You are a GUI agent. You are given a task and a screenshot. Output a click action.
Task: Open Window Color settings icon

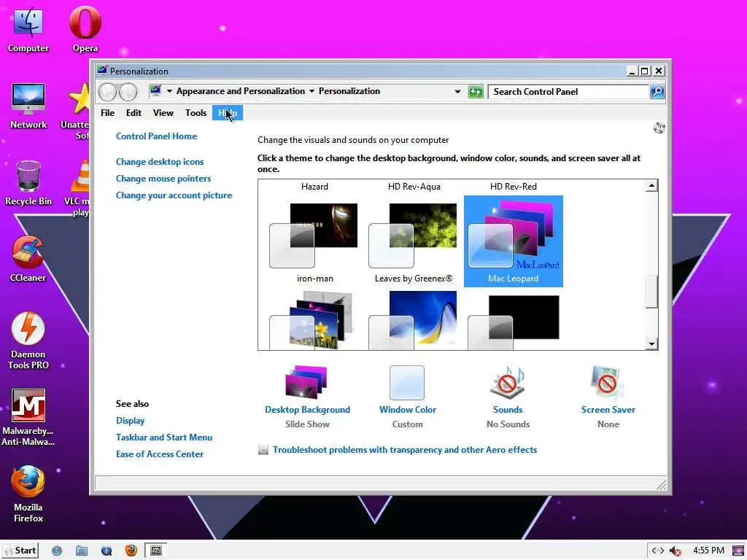click(407, 382)
